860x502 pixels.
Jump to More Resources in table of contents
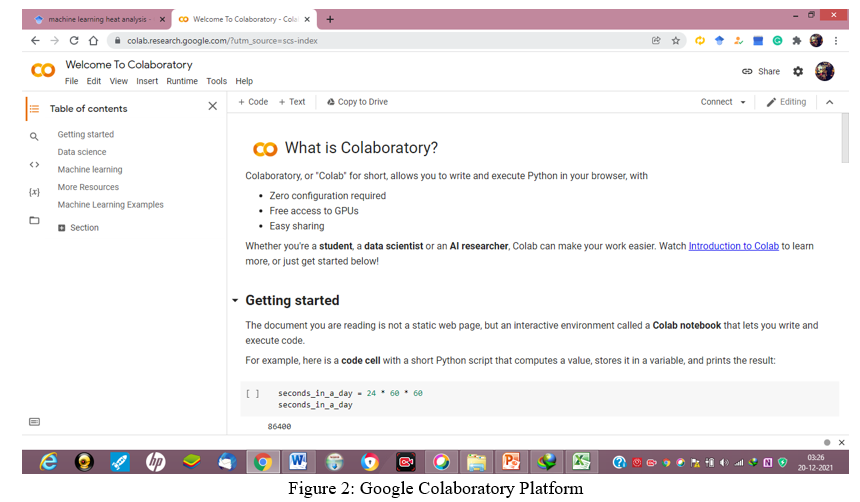88,187
